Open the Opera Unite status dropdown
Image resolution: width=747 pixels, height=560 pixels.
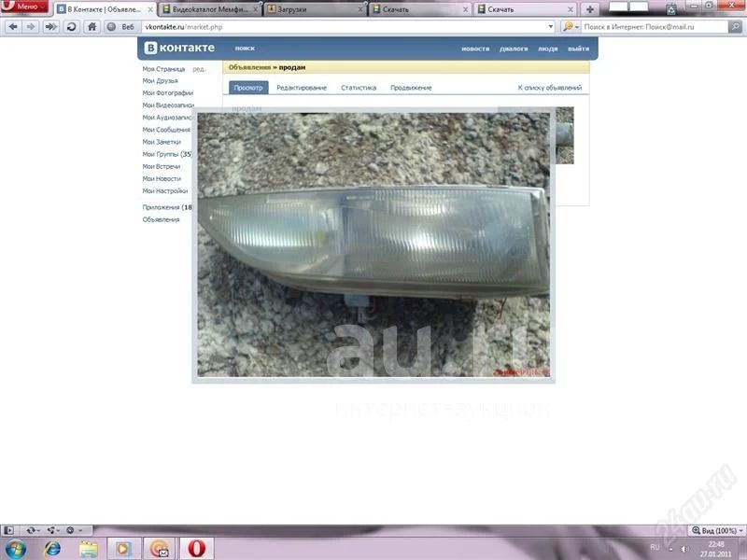52,530
